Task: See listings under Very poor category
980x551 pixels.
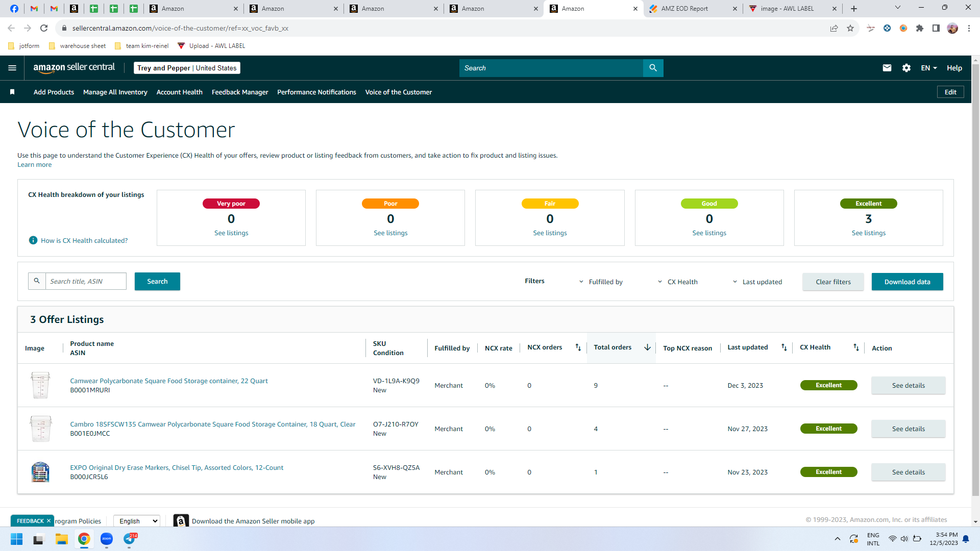Action: 231,233
